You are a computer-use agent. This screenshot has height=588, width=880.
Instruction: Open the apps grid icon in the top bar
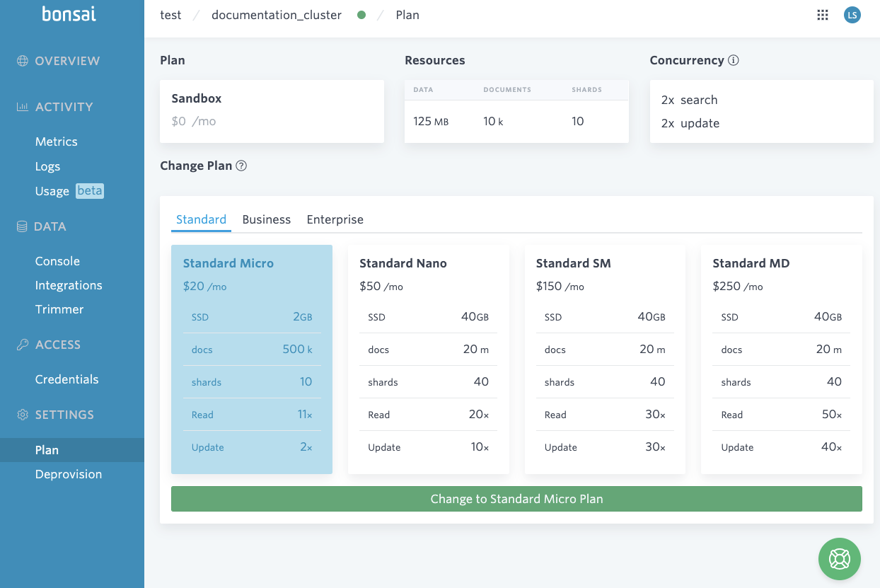822,14
